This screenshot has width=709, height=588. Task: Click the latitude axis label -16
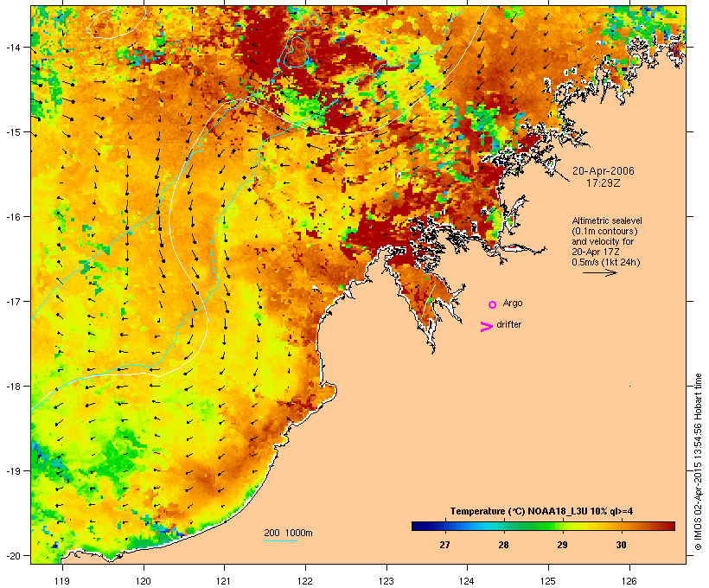(x=12, y=217)
